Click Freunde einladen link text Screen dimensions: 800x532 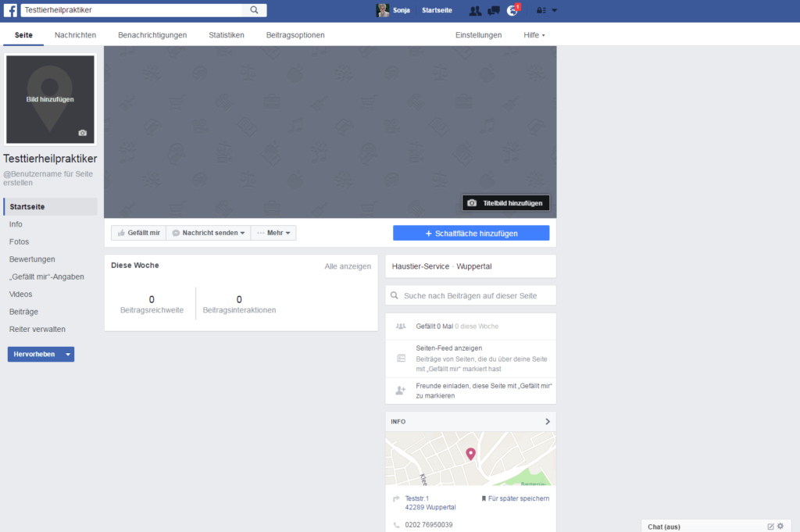(x=484, y=391)
